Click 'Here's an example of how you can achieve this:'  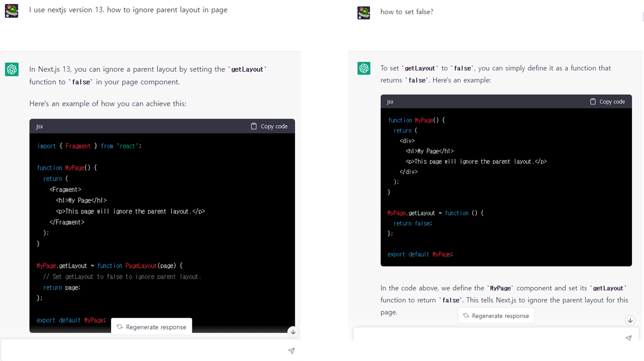click(x=108, y=104)
